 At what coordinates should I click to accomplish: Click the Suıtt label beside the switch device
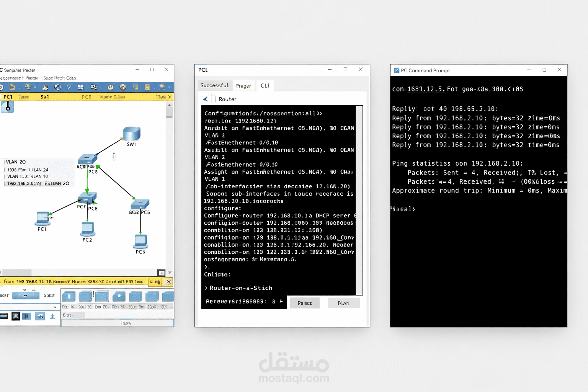49,296
